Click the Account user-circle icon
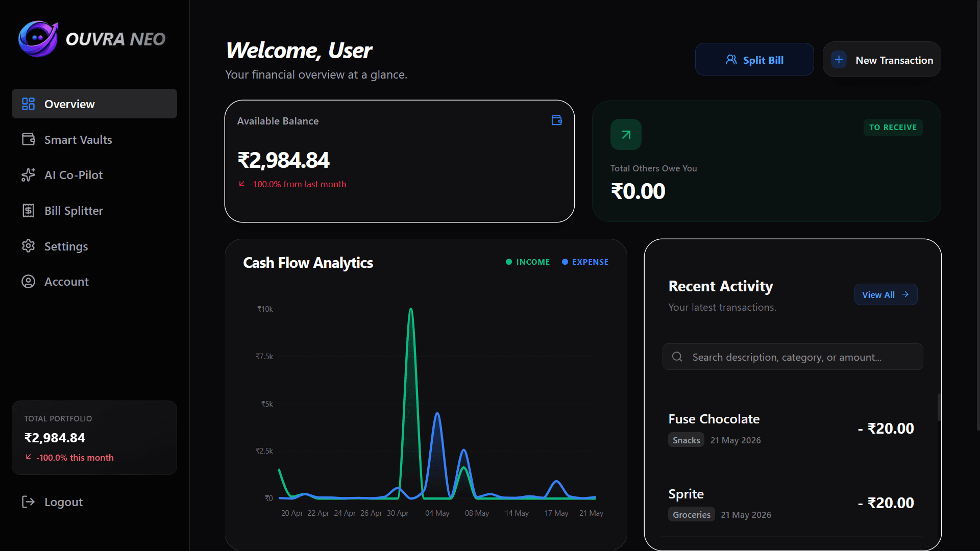Screen dimensions: 980x551 tap(28, 282)
